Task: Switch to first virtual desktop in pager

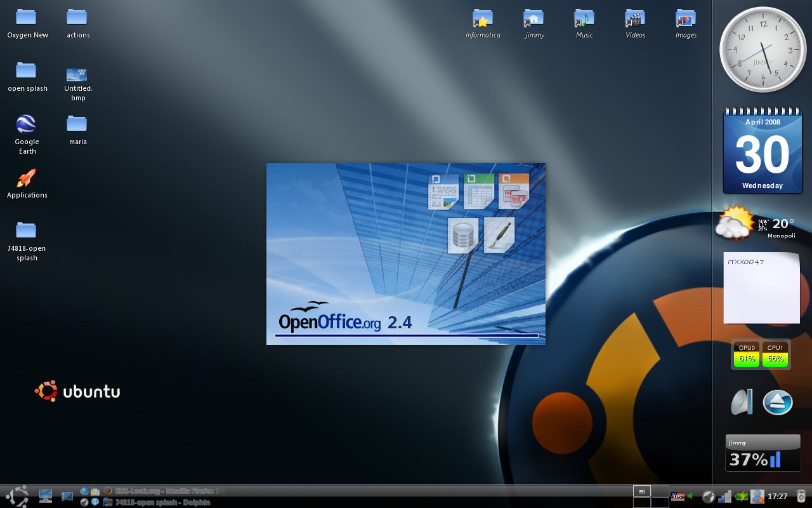Action: click(642, 491)
